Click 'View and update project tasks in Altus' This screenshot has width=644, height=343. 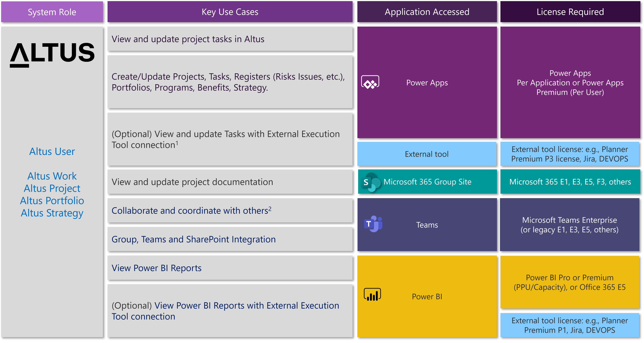pos(230,39)
